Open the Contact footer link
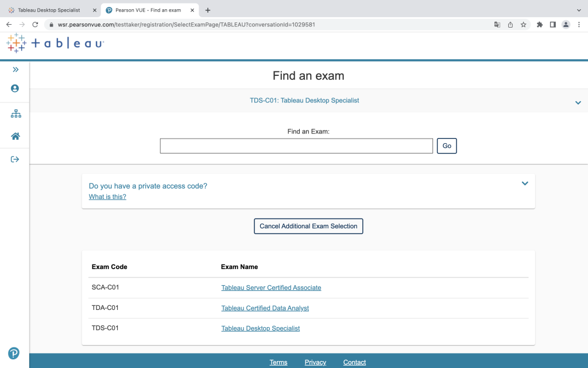 coord(354,362)
